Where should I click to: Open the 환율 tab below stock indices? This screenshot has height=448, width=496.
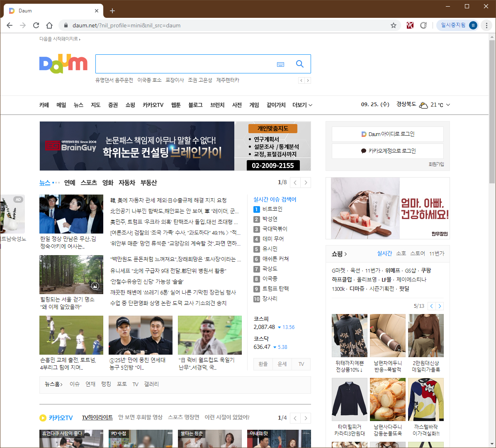tap(263, 364)
